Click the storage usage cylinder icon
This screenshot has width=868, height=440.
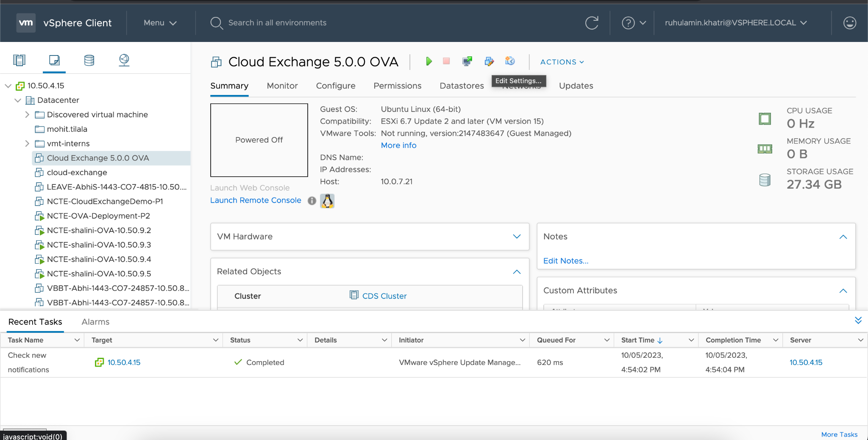(x=765, y=180)
